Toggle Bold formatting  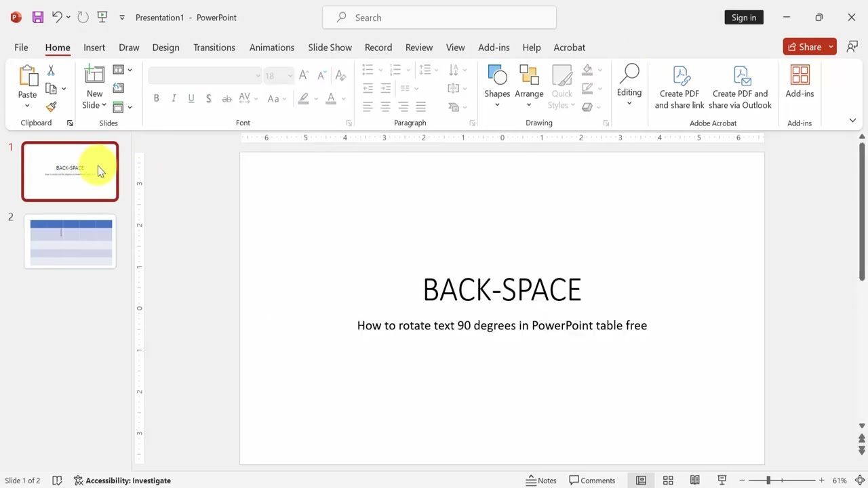(x=156, y=98)
